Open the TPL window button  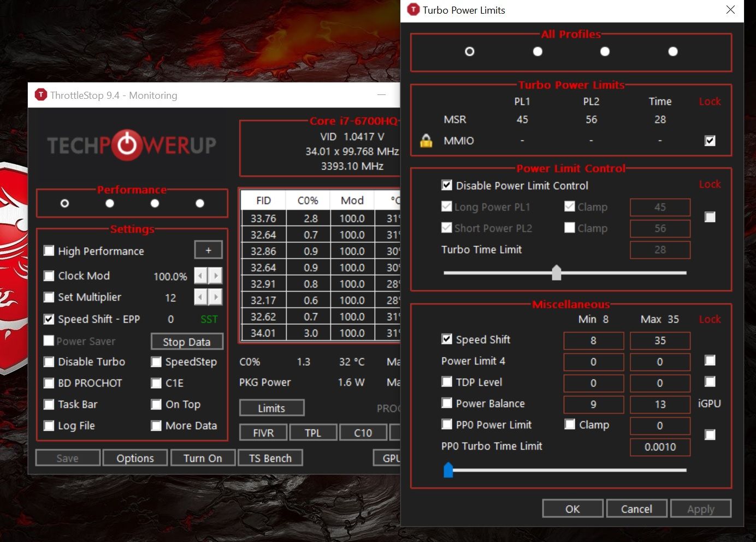pyautogui.click(x=313, y=433)
